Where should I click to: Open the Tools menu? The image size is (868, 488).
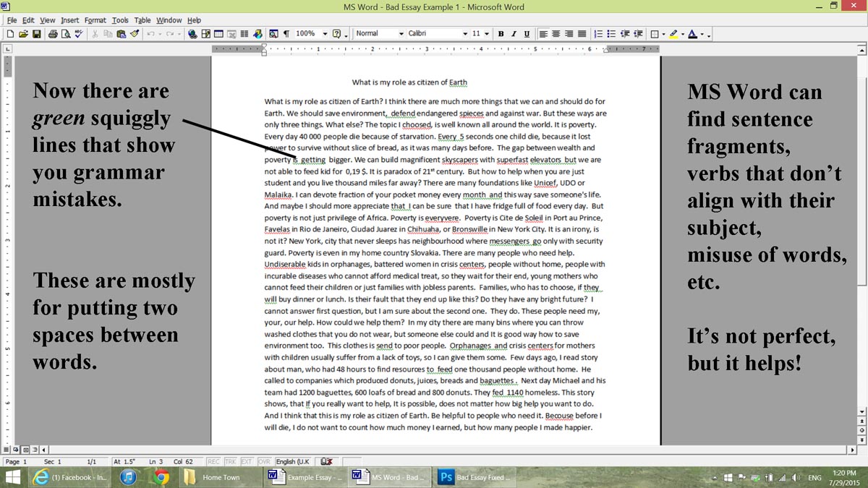click(x=120, y=20)
